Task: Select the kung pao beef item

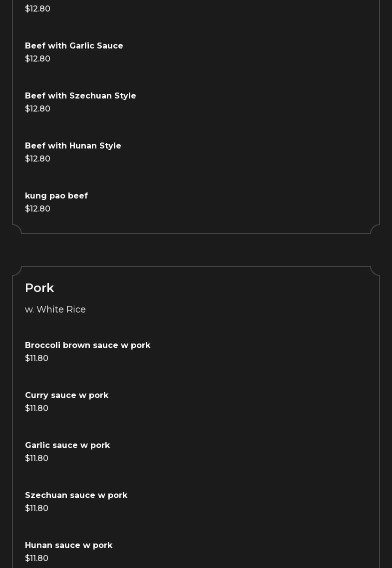Action: pyautogui.click(x=56, y=195)
